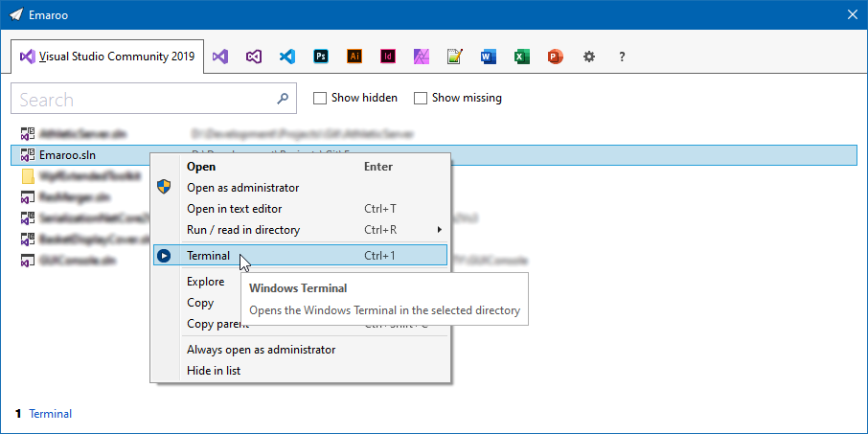Viewport: 868px width, 434px height.
Task: Select the Emaroo.sln row text
Action: (x=67, y=155)
